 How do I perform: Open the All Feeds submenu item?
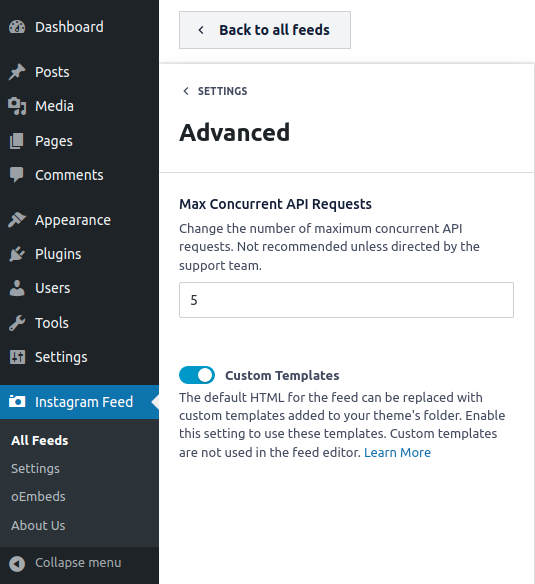40,441
